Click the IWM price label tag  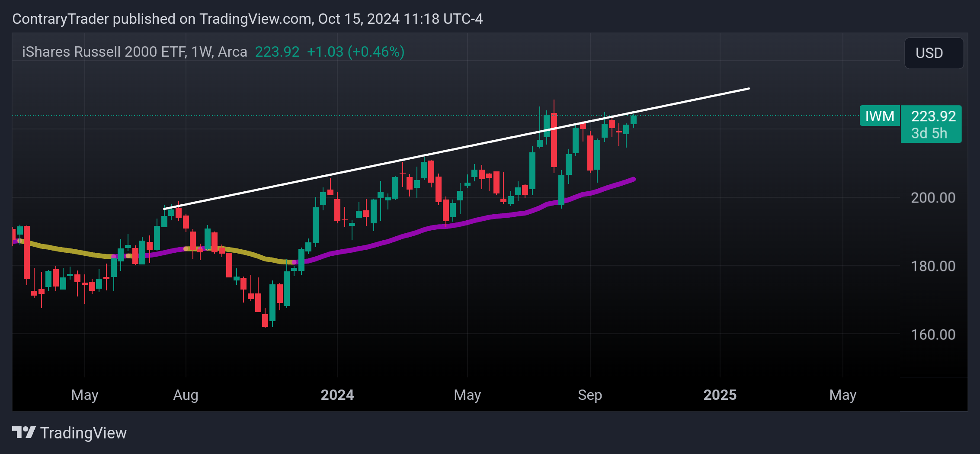pyautogui.click(x=880, y=116)
